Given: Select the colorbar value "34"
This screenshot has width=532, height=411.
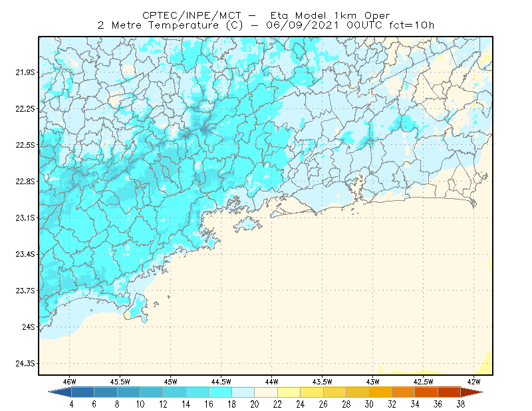Looking at the screenshot, I should (415, 404).
